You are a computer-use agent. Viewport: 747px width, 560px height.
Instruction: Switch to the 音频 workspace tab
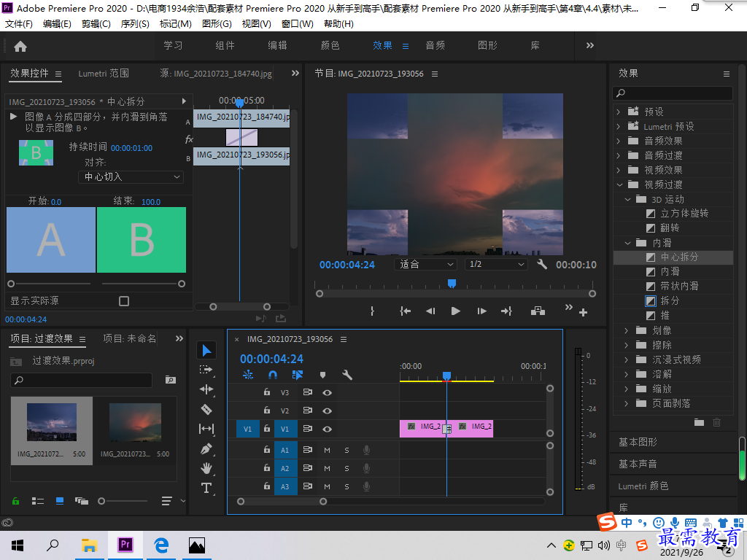[435, 45]
